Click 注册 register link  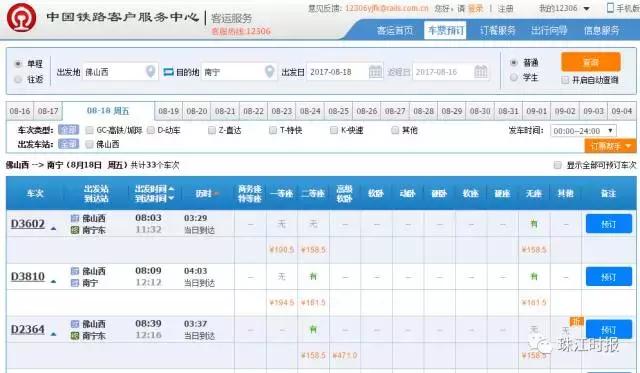click(505, 9)
